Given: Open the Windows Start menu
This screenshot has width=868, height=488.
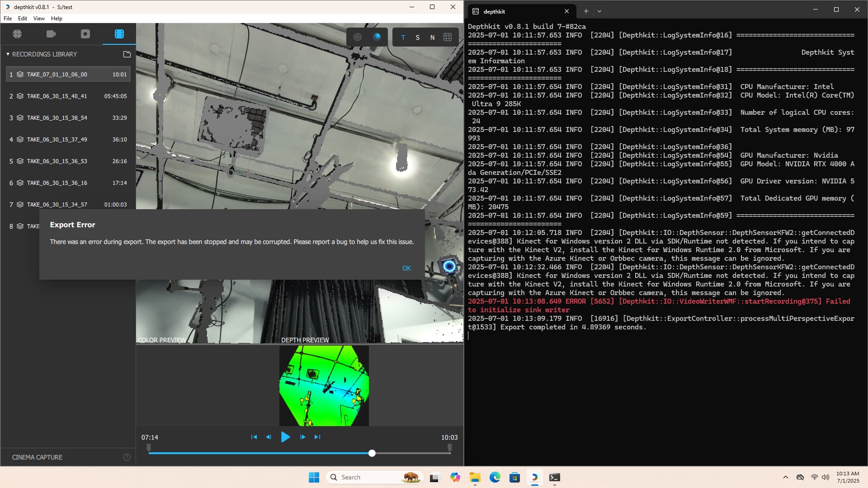Looking at the screenshot, I should click(x=314, y=477).
